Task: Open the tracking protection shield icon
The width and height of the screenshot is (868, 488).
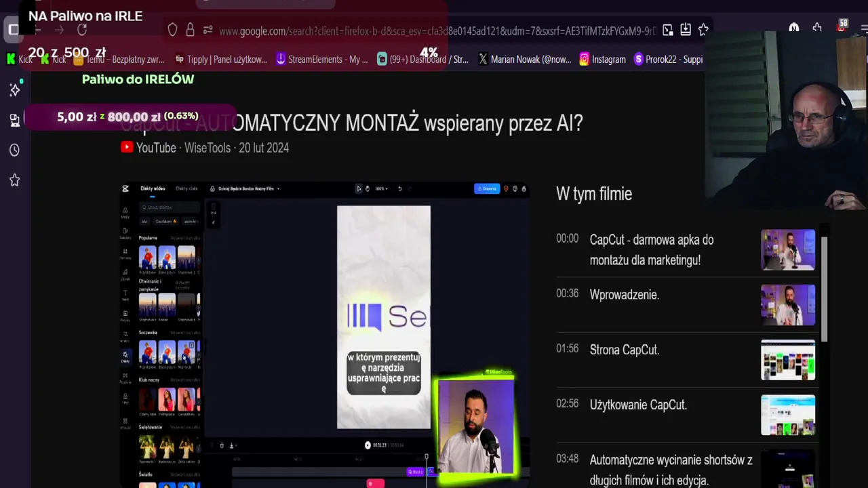Action: [172, 30]
